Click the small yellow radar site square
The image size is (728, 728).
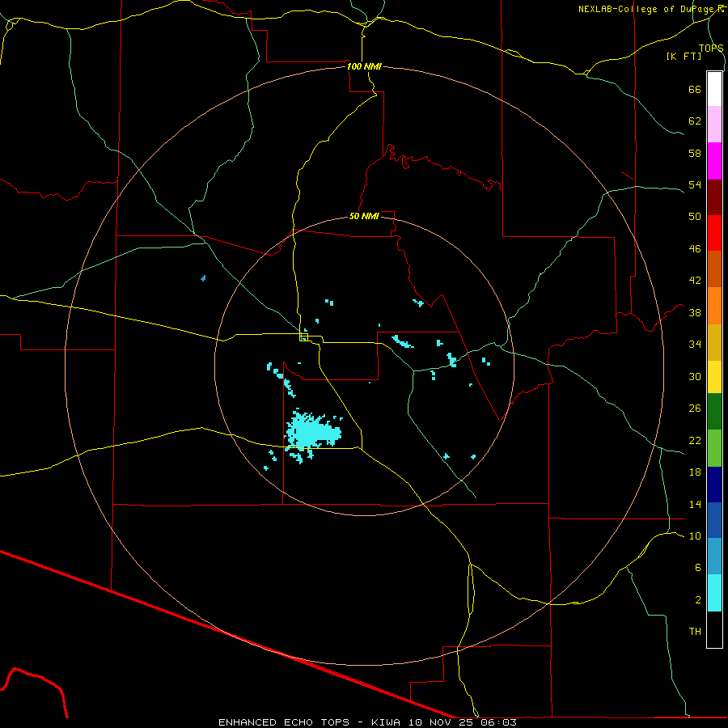[304, 337]
